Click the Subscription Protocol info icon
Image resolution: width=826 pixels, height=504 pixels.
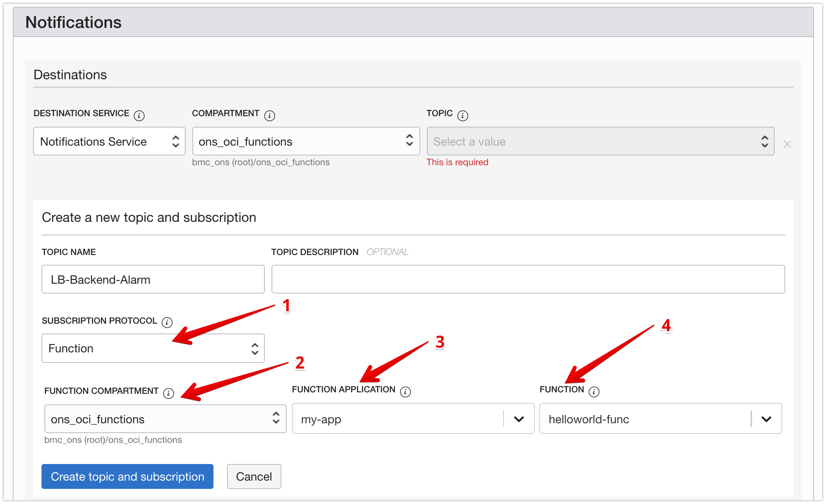[167, 322]
